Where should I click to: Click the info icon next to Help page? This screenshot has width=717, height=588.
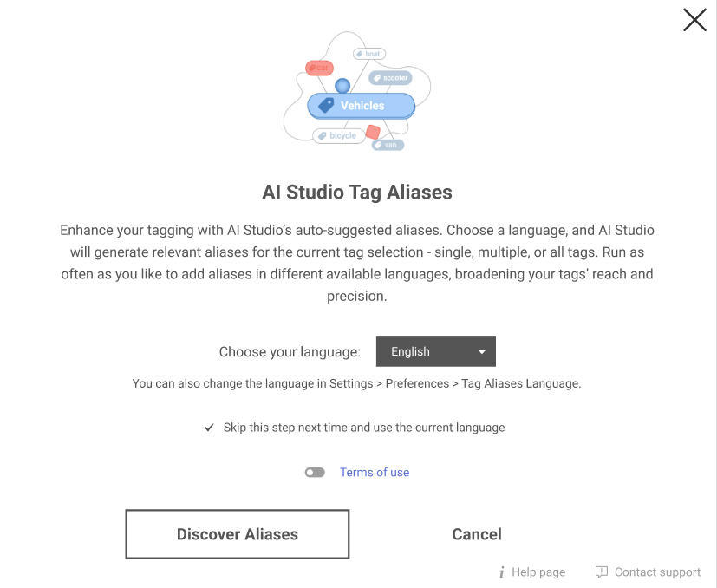click(x=501, y=572)
